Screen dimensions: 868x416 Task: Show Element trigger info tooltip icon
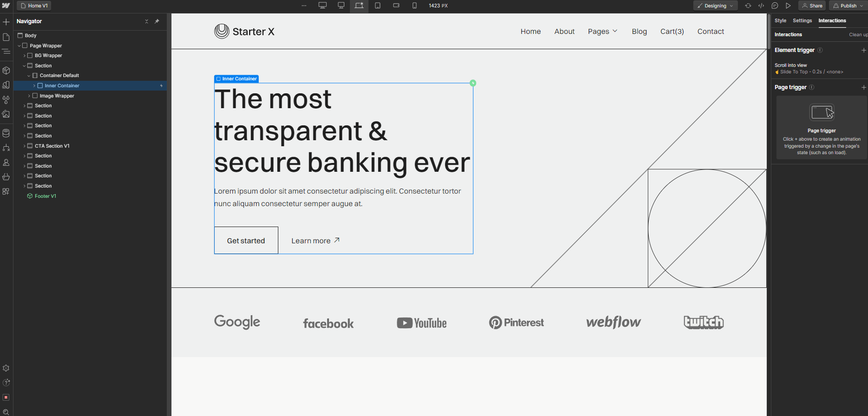820,50
